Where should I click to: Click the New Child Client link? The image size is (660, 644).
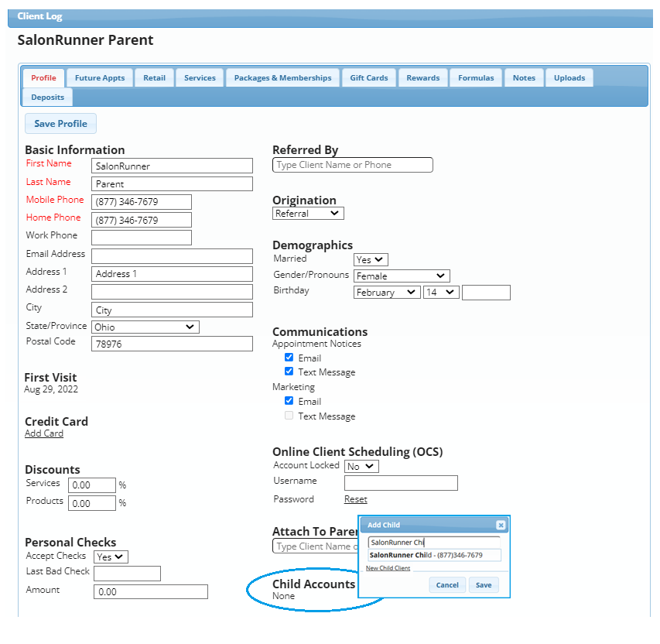click(x=388, y=568)
